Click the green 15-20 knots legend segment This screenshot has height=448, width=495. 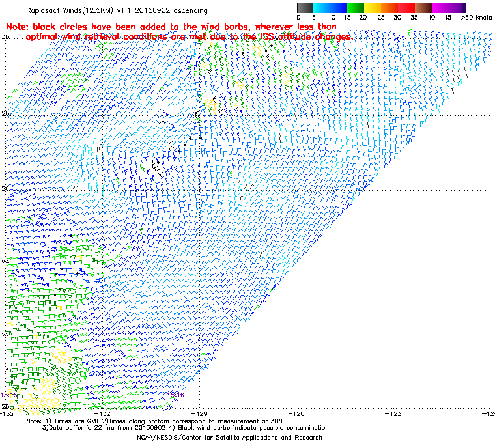point(356,8)
